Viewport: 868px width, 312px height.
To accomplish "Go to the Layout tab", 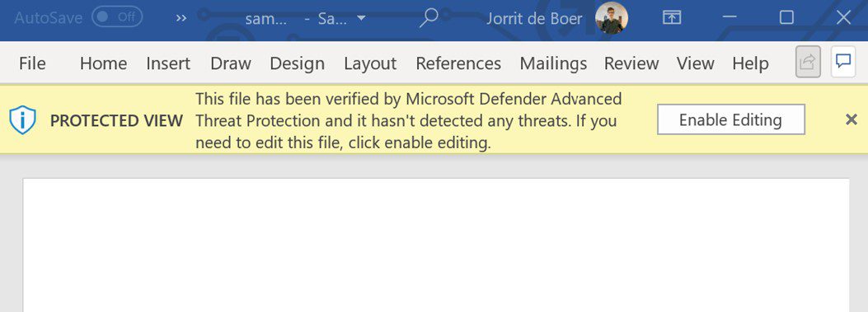I will coord(370,63).
